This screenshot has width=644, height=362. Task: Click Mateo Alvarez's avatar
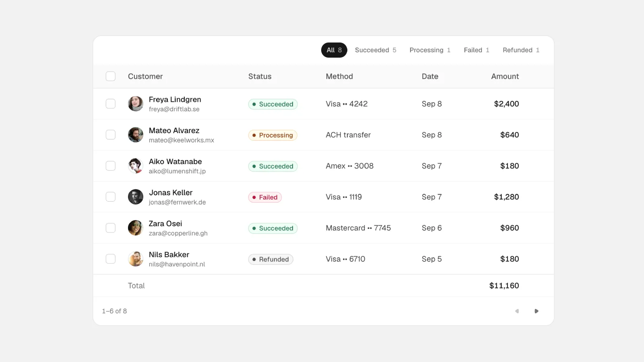[x=136, y=135]
